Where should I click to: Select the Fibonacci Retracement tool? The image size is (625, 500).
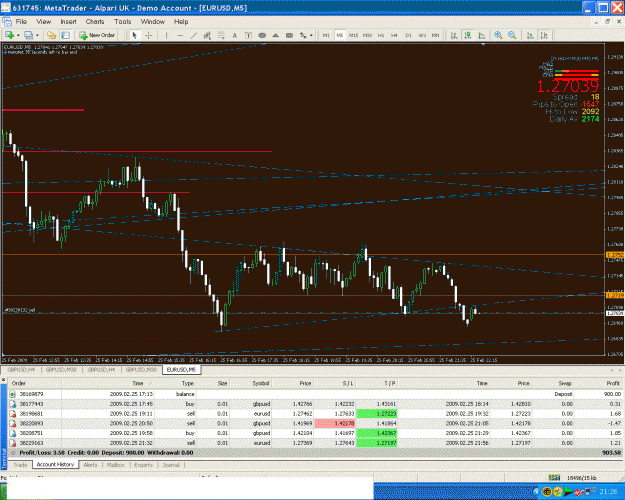tap(221, 35)
